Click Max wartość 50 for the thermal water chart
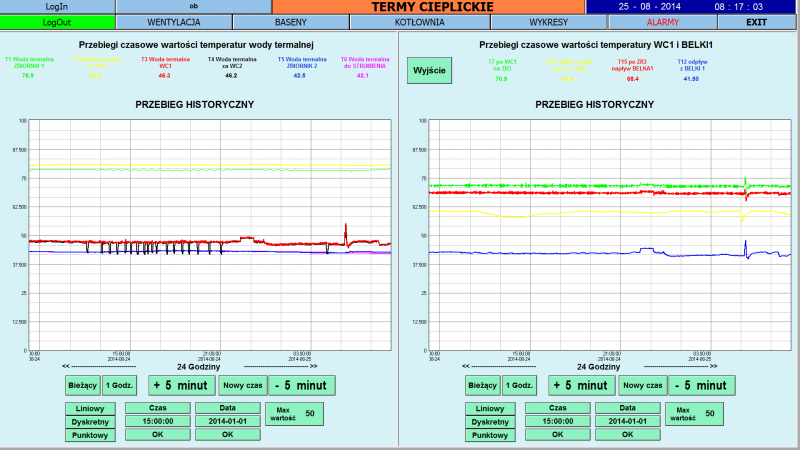Viewport: 800px width, 450px height. pyautogui.click(x=294, y=414)
